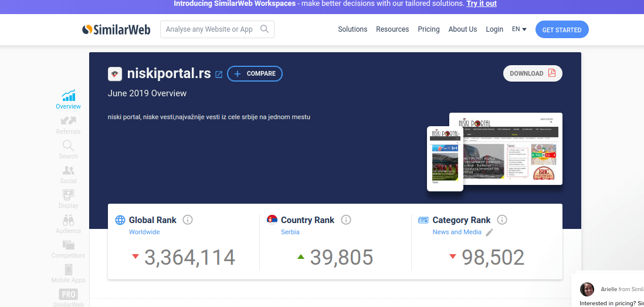This screenshot has width=644, height=307.
Task: Open the Audience sidebar section
Action: (x=68, y=224)
